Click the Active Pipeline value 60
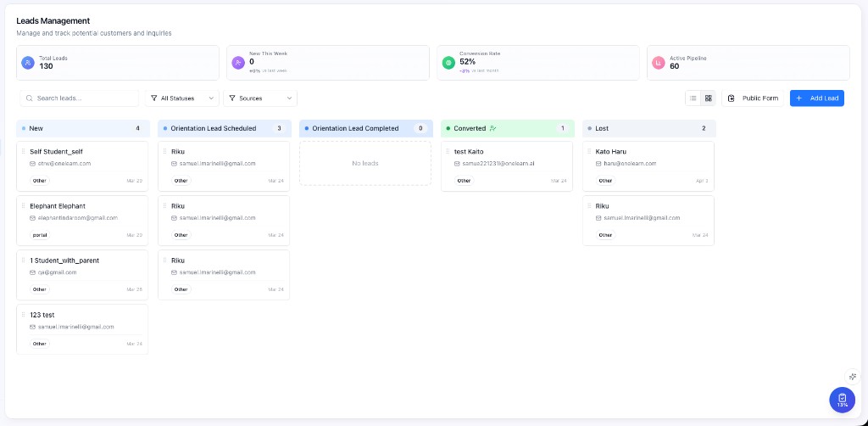Screen dimensions: 868x426 (x=674, y=66)
